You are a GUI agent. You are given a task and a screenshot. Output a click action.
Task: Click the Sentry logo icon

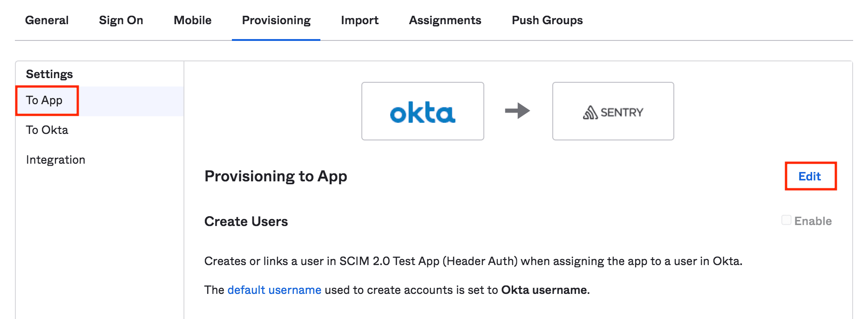coord(613,111)
